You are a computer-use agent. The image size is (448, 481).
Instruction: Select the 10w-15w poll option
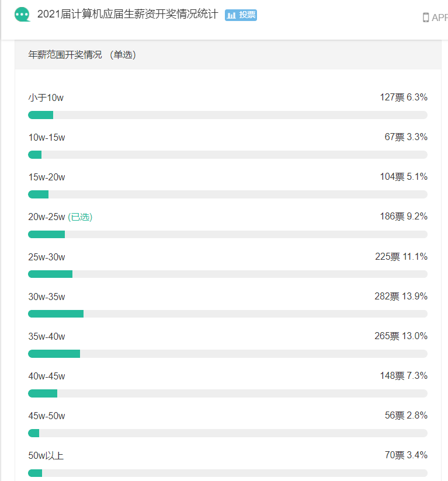point(47,137)
